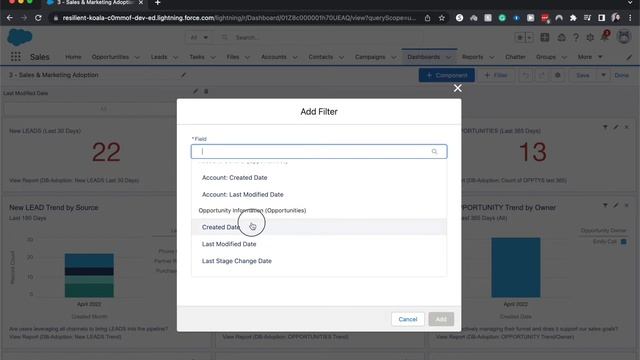The width and height of the screenshot is (640, 360).
Task: Open the Chatter tab
Action: click(515, 57)
